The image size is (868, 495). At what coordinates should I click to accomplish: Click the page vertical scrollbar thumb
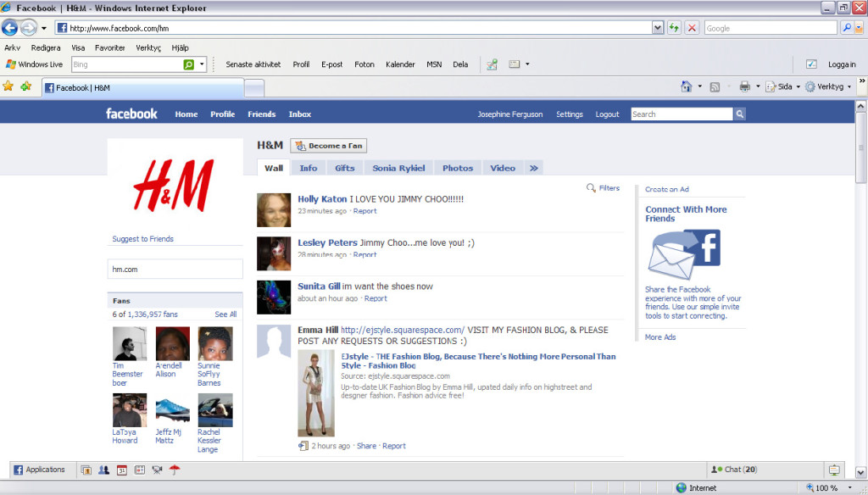(861, 147)
